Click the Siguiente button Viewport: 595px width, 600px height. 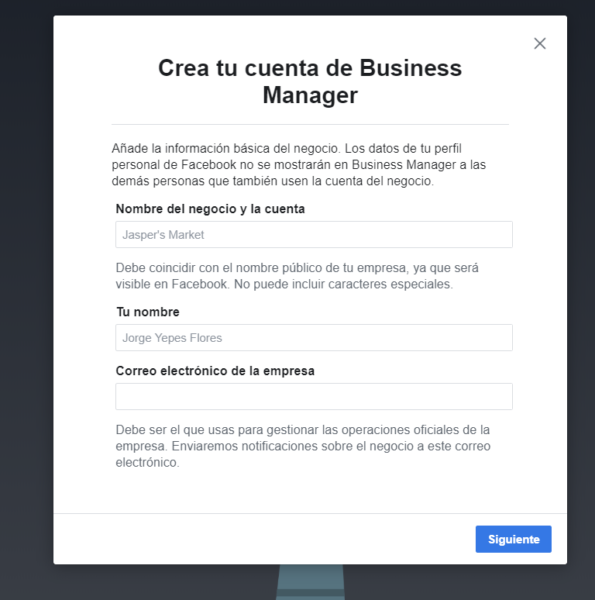(513, 539)
